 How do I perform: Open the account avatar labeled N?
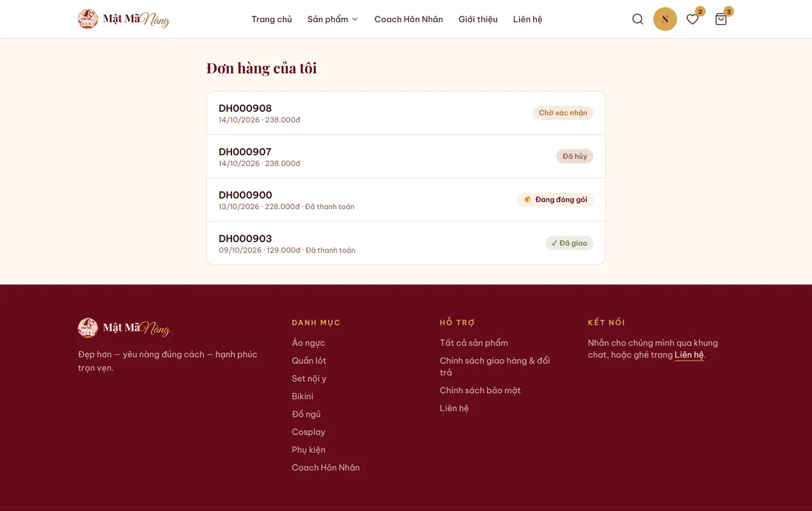665,19
